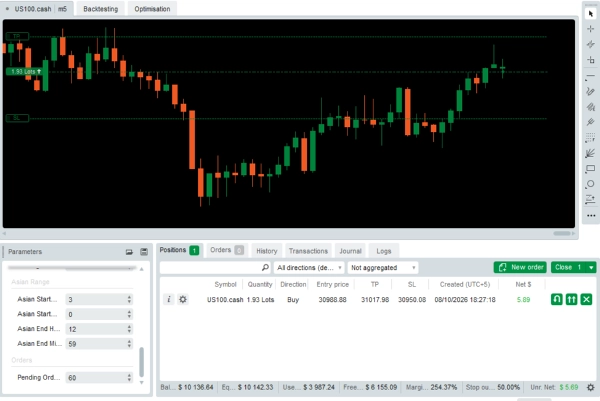
Task: Click the Net $ column header
Action: click(523, 284)
